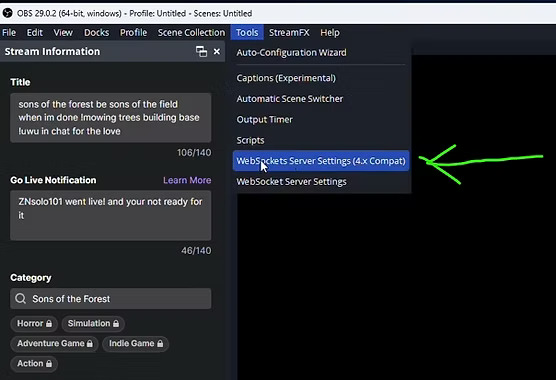Click the Category section label

(31, 278)
